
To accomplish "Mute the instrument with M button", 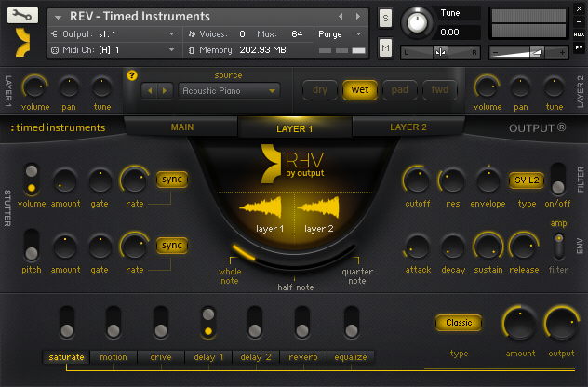I will pos(385,47).
